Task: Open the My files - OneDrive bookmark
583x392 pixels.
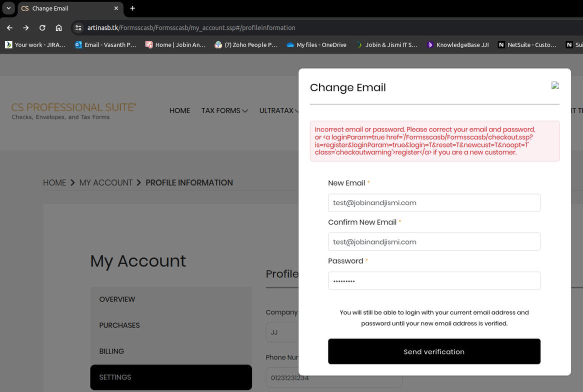Action: (x=316, y=45)
